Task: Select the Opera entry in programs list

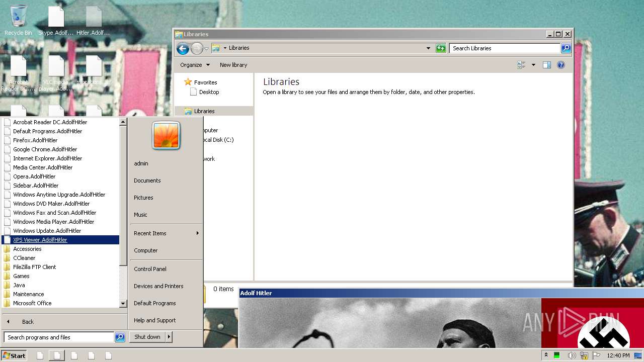Action: [34, 176]
